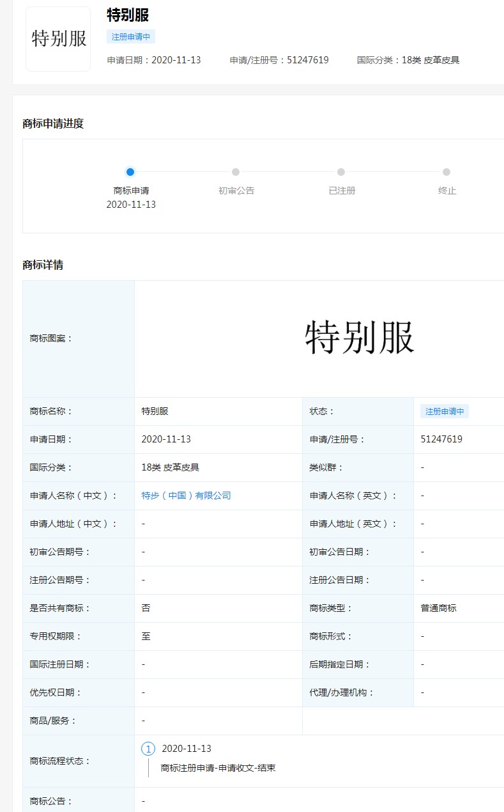Click the 2020-11-13 date under 商标申请 step
The width and height of the screenshot is (504, 812).
point(131,205)
